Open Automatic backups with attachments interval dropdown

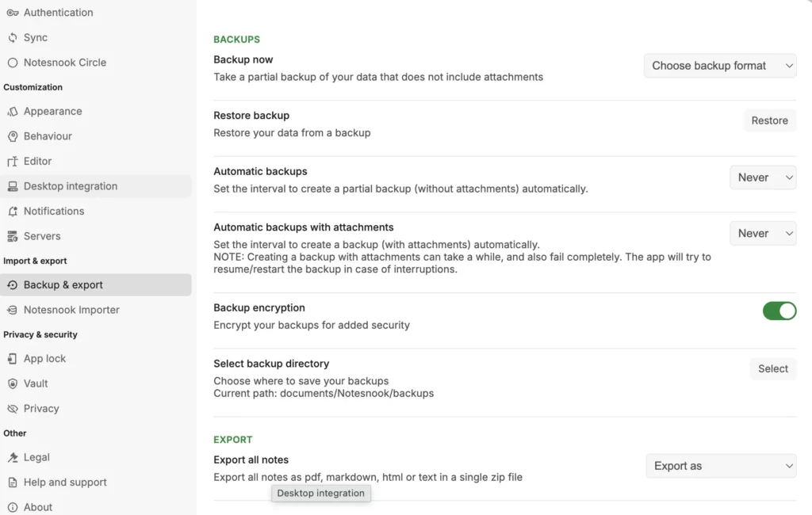[764, 234]
